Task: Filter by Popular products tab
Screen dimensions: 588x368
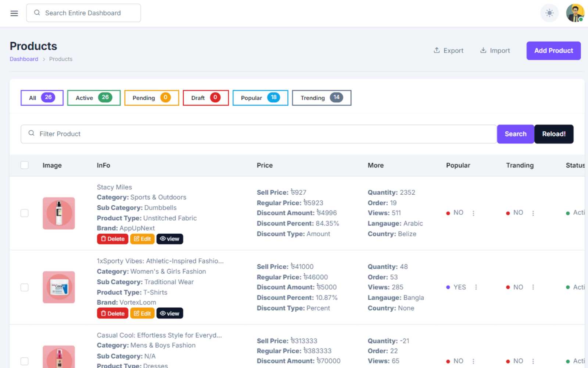Action: click(260, 98)
